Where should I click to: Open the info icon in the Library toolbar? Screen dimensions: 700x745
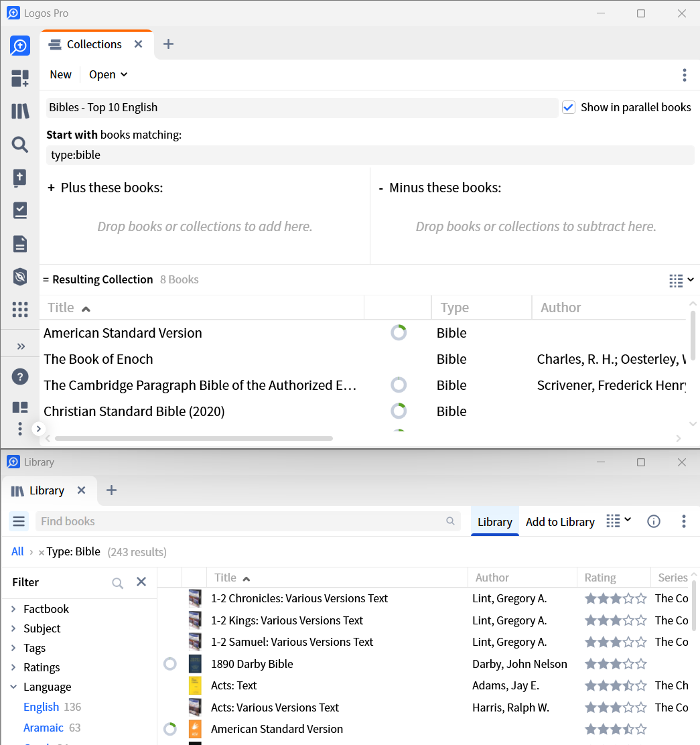pyautogui.click(x=654, y=521)
